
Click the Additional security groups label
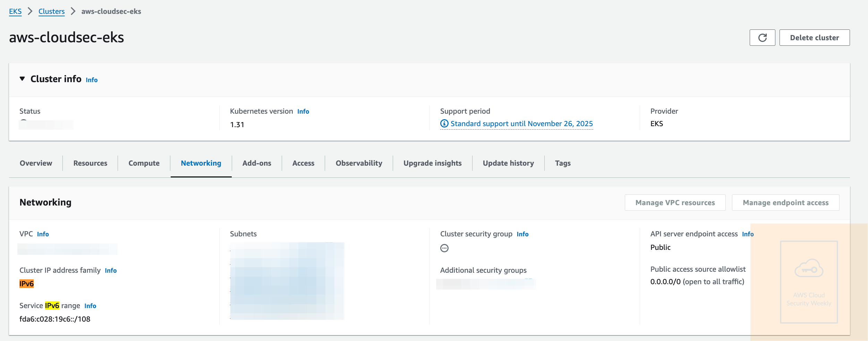(x=483, y=270)
